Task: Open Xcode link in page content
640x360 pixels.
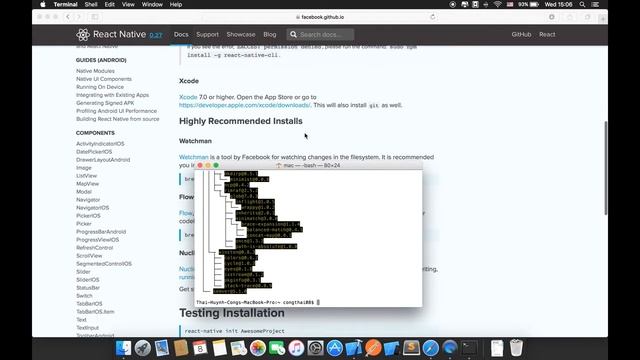Action: (x=188, y=97)
